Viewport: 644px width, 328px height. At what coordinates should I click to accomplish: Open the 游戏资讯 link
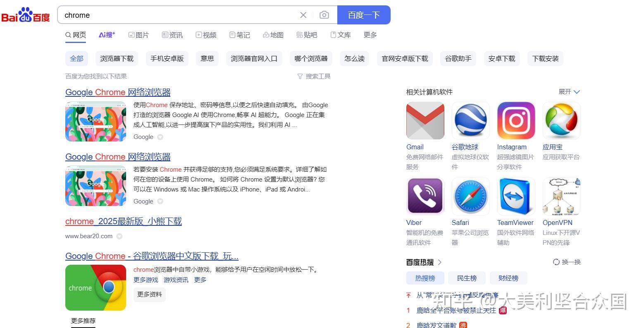176,280
